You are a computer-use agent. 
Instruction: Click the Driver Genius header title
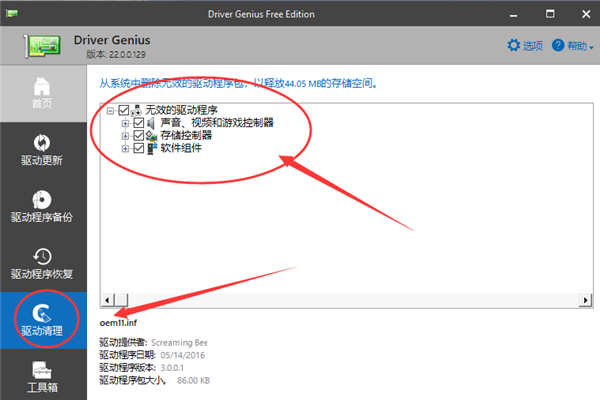point(112,40)
